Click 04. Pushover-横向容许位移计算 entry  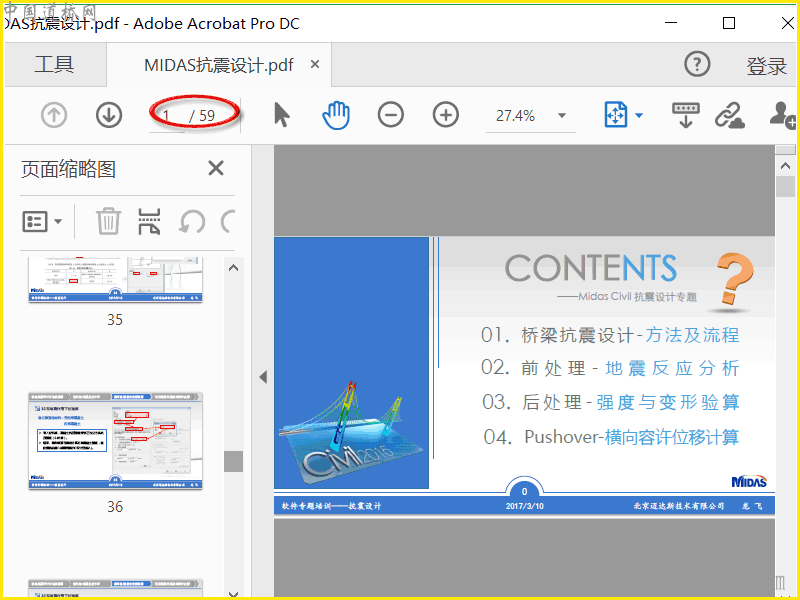click(611, 437)
